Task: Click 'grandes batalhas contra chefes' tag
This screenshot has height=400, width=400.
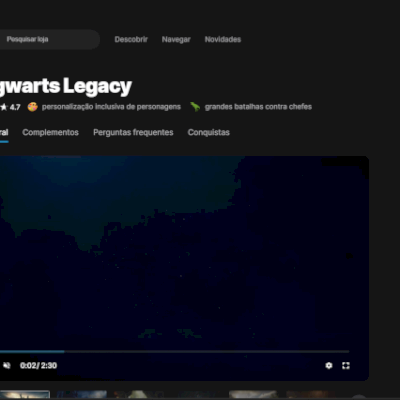Action: pos(258,107)
